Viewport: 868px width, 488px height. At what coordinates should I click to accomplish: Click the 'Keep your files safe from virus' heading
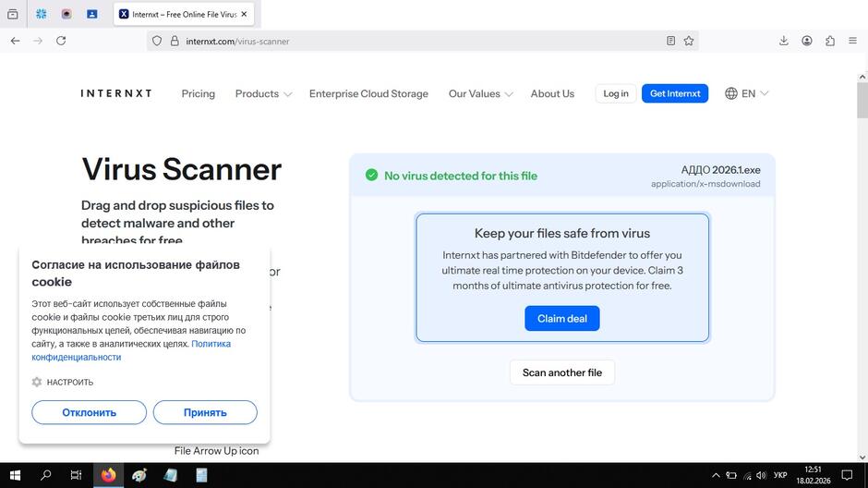tap(562, 233)
